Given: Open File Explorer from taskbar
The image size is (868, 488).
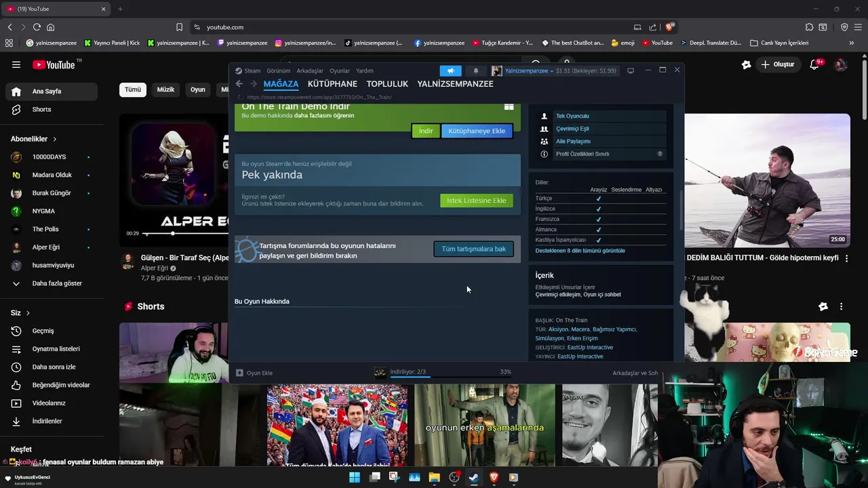Looking at the screenshot, I should point(434,477).
